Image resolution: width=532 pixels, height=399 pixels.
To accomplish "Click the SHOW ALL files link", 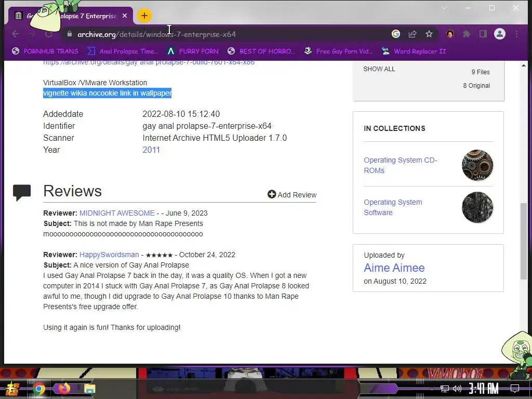I will click(x=379, y=69).
